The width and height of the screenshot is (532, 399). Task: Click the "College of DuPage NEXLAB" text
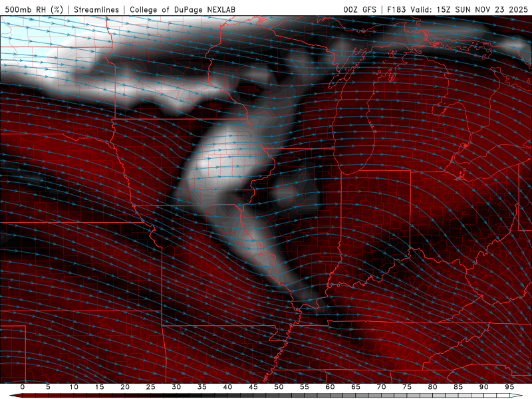click(x=182, y=9)
